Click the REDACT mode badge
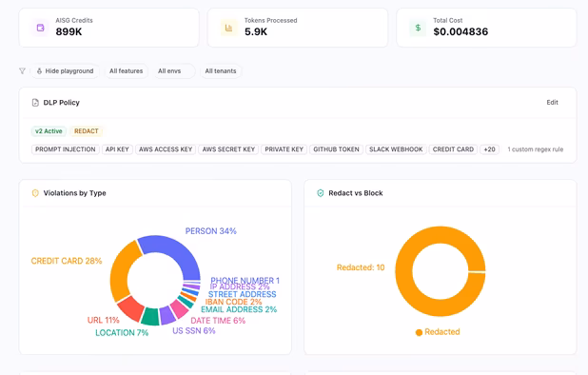The width and height of the screenshot is (588, 375). [87, 131]
